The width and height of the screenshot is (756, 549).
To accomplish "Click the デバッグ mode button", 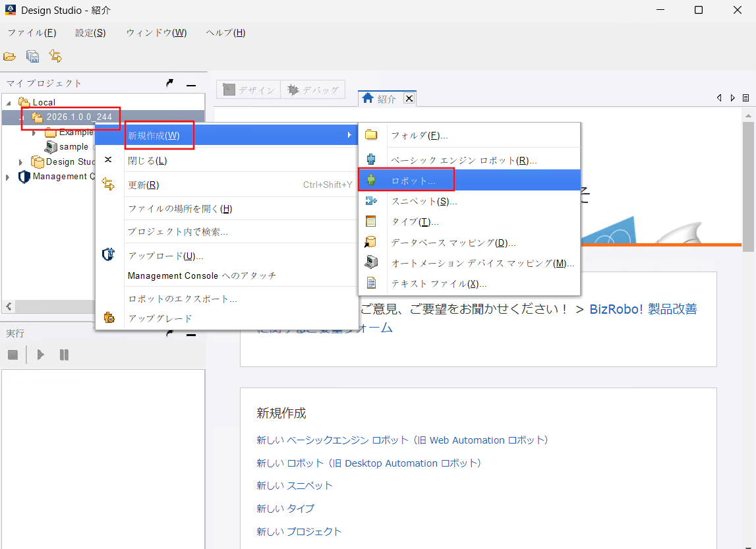I will coord(313,90).
